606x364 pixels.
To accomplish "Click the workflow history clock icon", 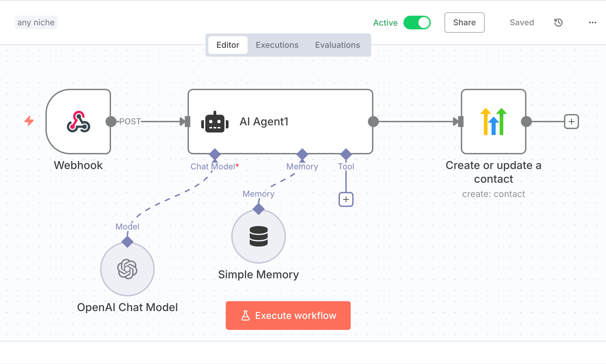I will coord(558,23).
